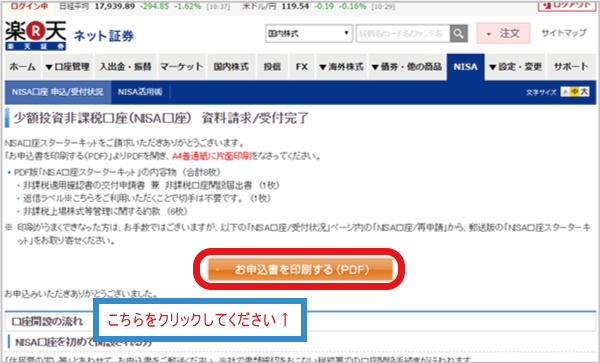Click the pink 注文 button
The height and width of the screenshot is (363, 600).
503,33
